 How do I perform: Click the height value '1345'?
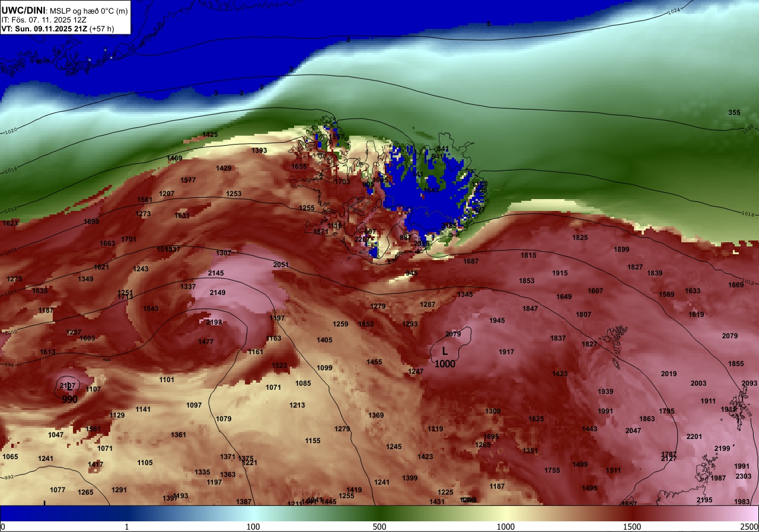click(465, 294)
